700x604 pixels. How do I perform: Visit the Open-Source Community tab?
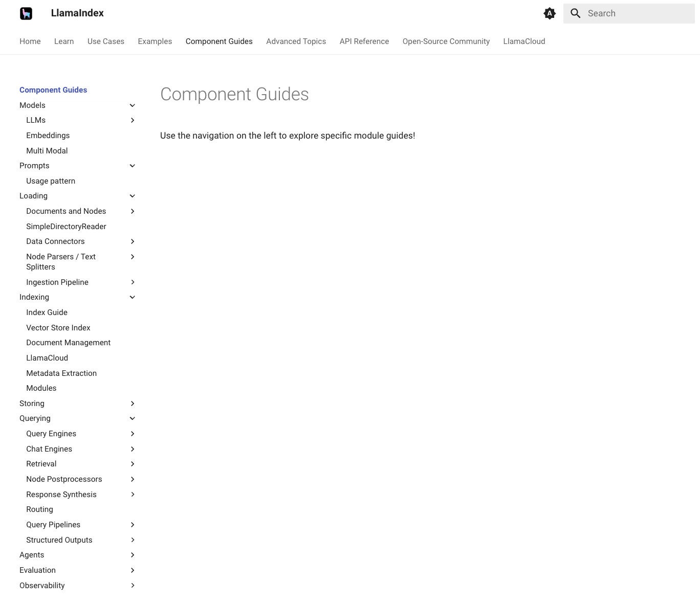pos(446,41)
